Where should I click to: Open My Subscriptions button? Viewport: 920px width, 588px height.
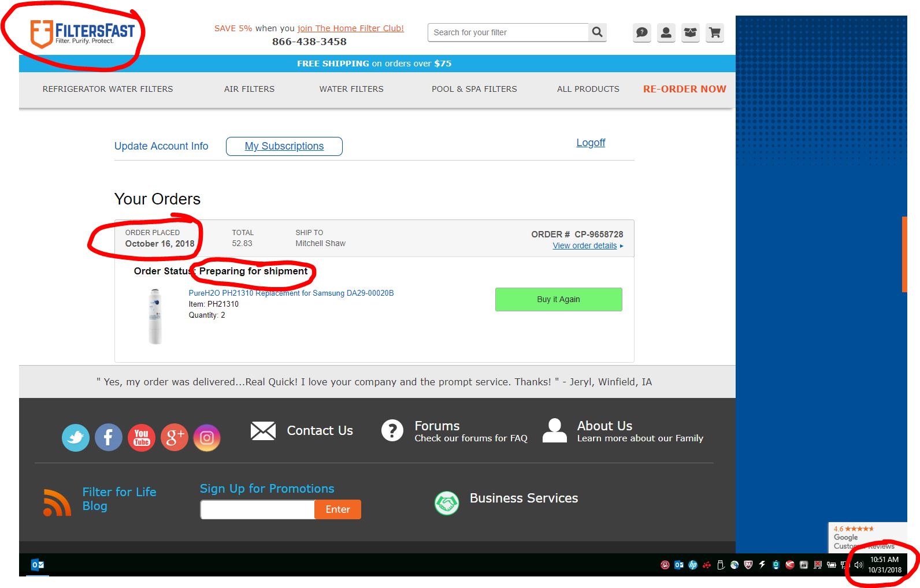coord(284,146)
